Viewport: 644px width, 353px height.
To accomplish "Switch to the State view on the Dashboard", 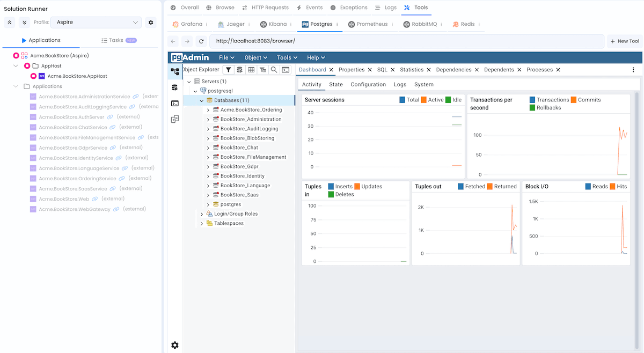I will [x=335, y=84].
